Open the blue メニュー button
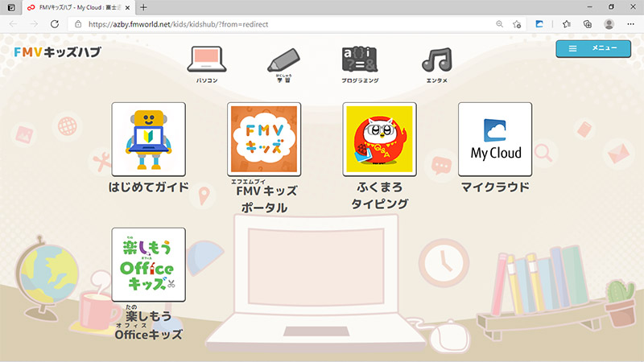The image size is (644, 362). (x=593, y=49)
